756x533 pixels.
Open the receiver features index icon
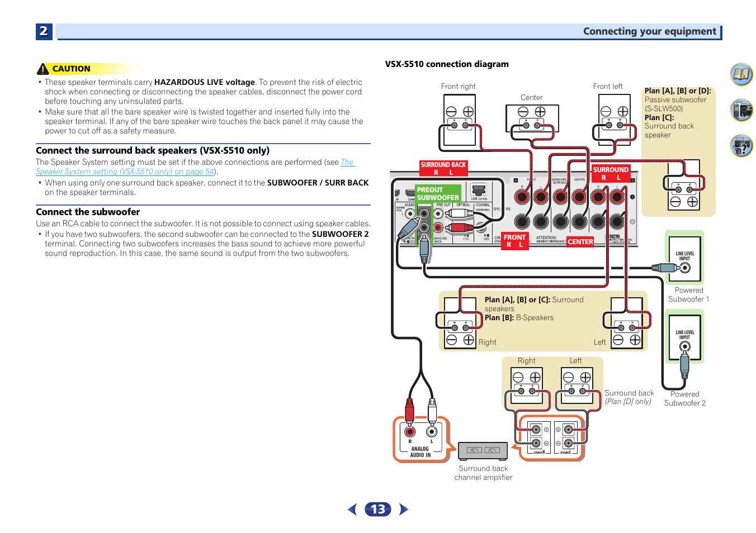click(x=741, y=110)
